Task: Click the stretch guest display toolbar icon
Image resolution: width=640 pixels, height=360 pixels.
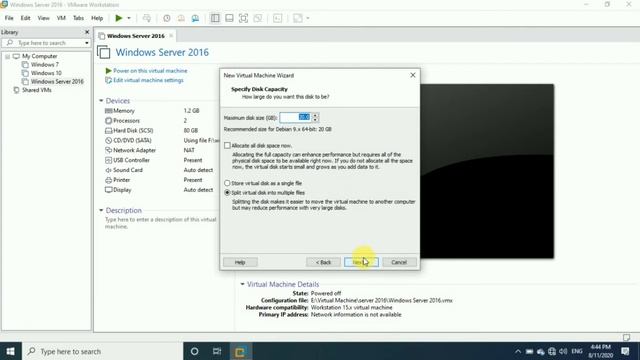Action: click(x=298, y=18)
